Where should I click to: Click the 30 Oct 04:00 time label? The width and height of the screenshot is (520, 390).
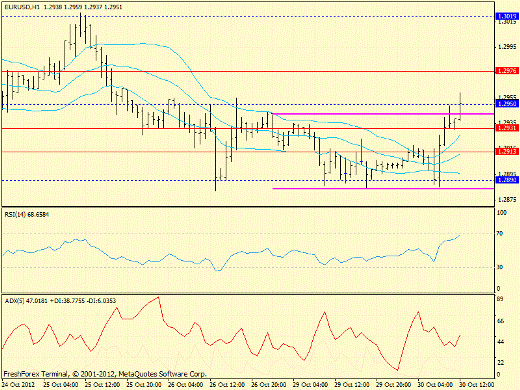[436, 385]
